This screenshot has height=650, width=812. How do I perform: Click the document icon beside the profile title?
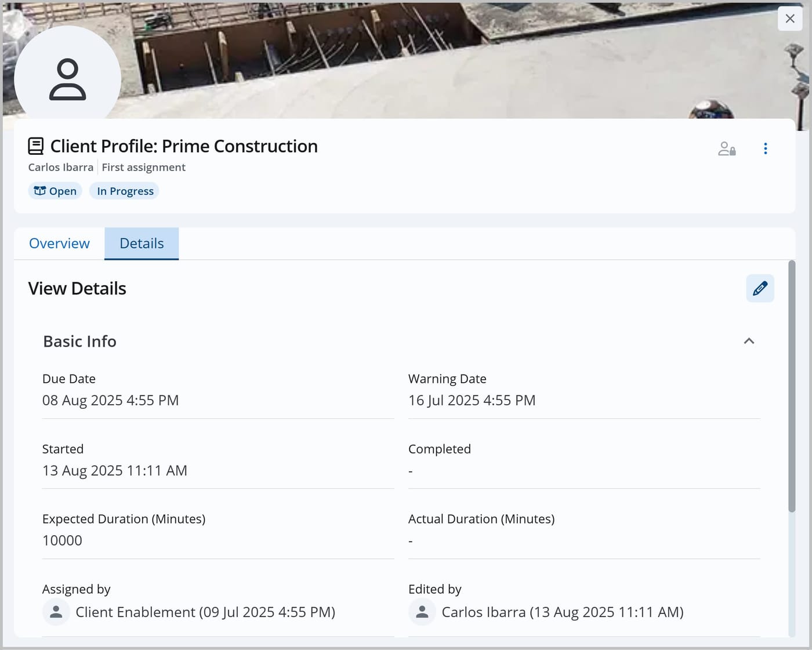[36, 146]
